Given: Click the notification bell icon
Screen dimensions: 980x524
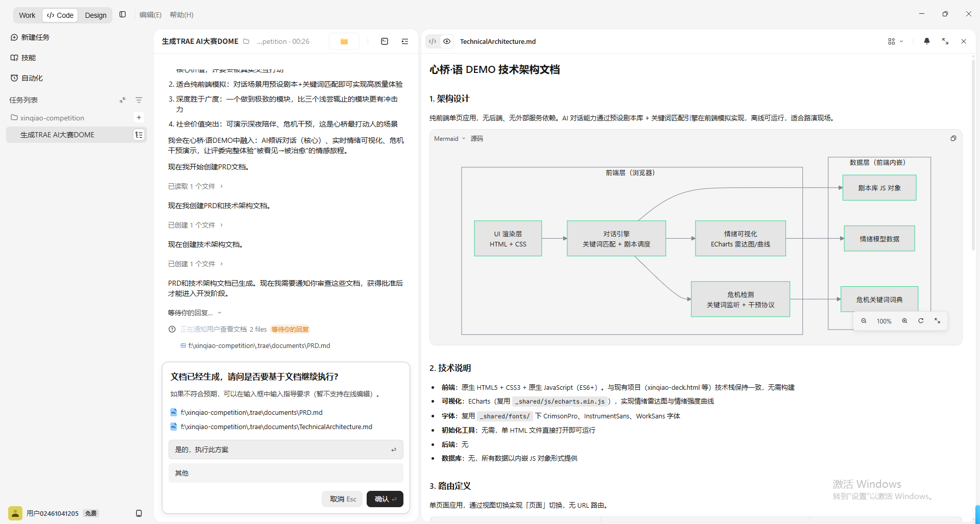Looking at the screenshot, I should 927,41.
